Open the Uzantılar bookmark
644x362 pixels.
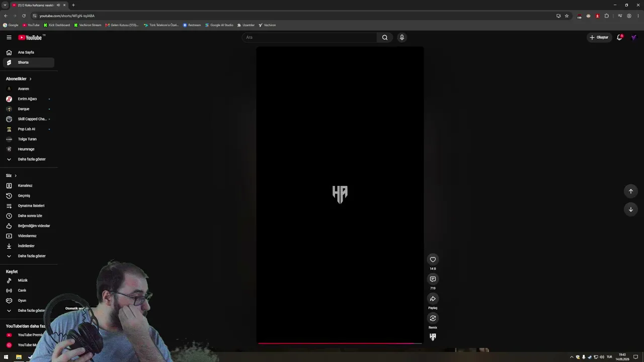click(246, 25)
